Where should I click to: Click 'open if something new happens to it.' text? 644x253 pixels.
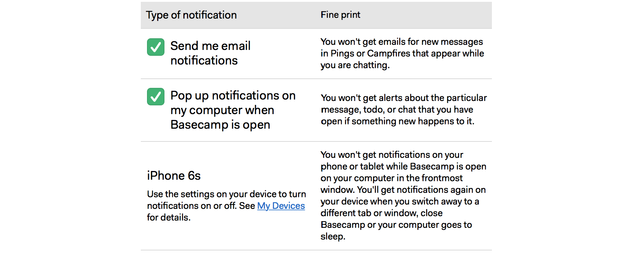[x=397, y=121]
